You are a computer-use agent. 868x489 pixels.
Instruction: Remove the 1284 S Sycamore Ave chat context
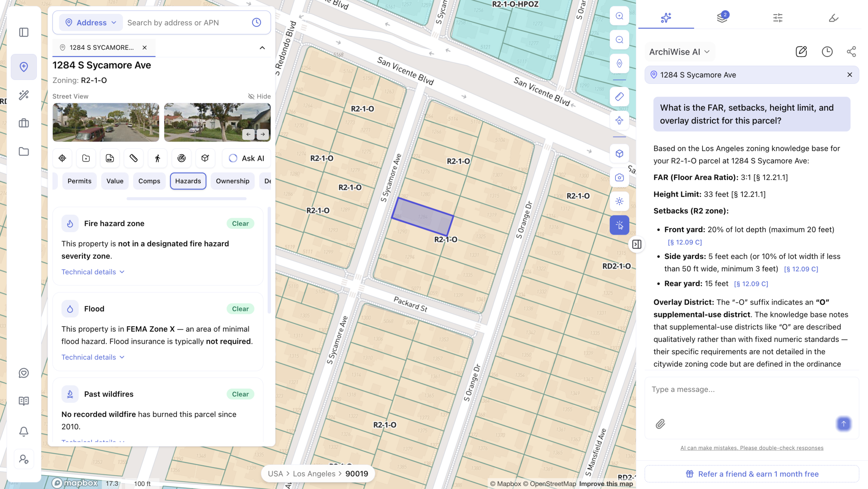(x=850, y=75)
